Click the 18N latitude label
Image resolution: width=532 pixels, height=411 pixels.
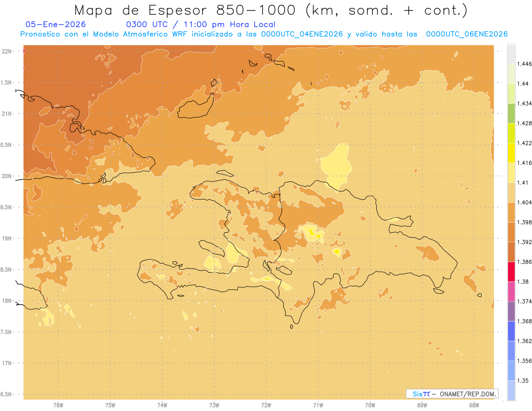coord(7,301)
